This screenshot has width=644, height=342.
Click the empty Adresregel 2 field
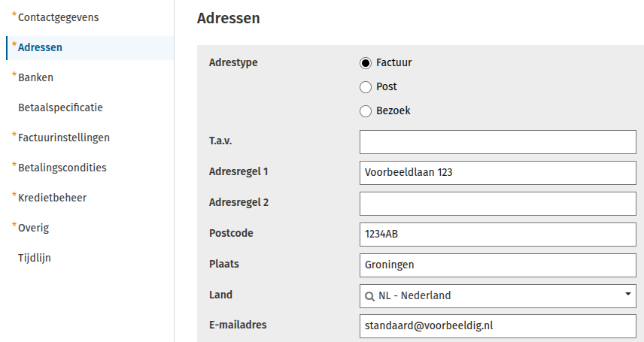point(498,204)
